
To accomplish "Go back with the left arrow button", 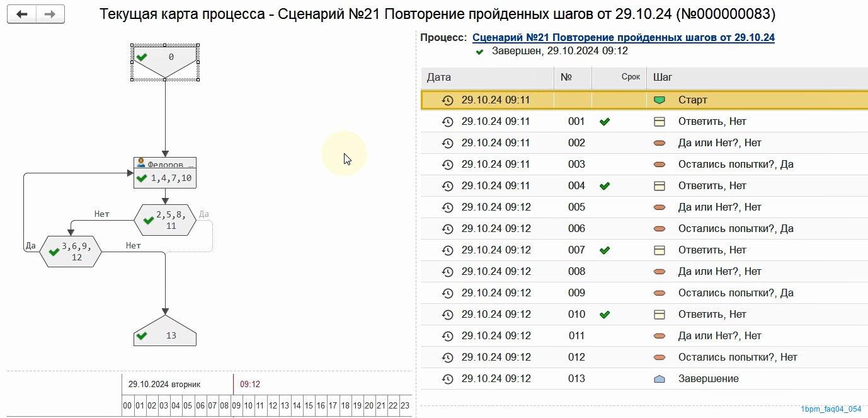I will [x=21, y=14].
